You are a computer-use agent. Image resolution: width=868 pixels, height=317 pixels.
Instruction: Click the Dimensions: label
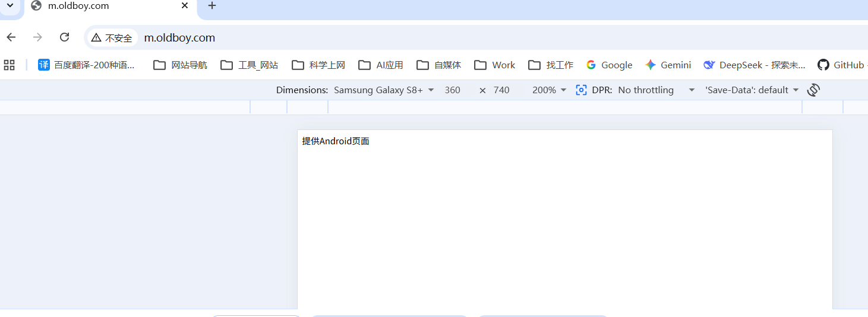(302, 90)
